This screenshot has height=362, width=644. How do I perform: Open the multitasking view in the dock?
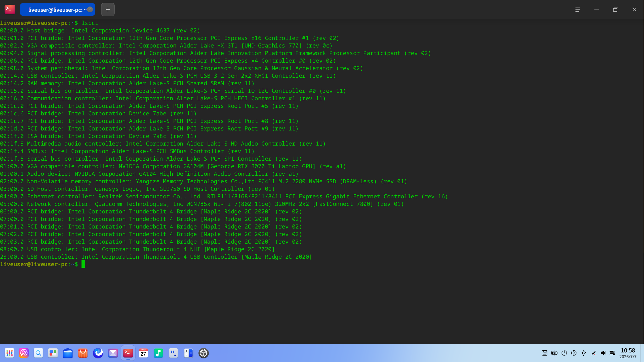pyautogui.click(x=53, y=353)
